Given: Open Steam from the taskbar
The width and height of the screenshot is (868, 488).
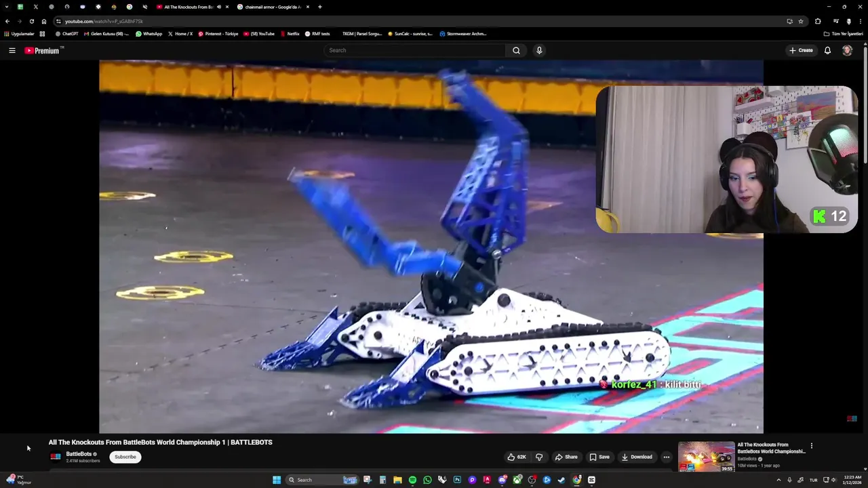Looking at the screenshot, I should click(561, 480).
